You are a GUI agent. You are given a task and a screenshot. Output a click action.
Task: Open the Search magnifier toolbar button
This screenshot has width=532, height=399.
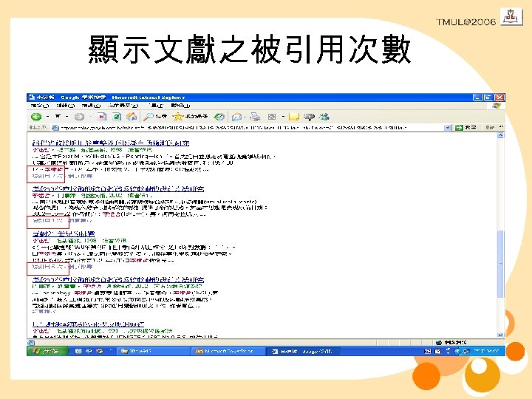(155, 117)
